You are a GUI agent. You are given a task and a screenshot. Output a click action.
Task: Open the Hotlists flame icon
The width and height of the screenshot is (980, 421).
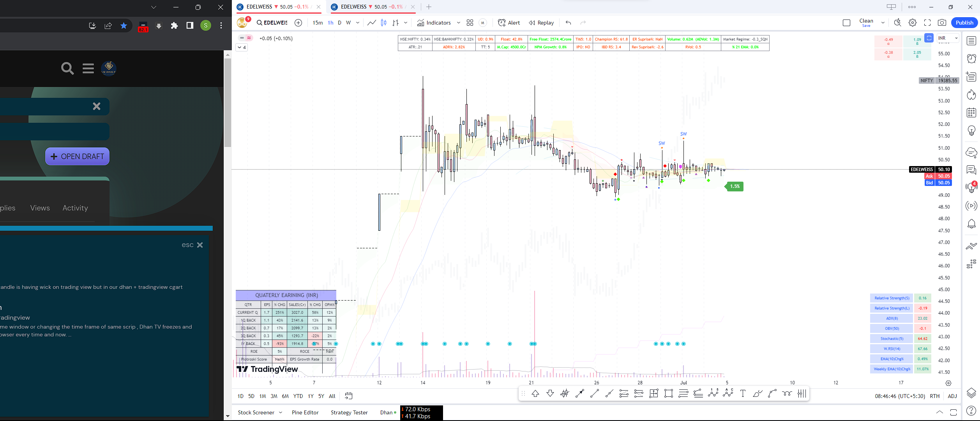[x=971, y=95]
